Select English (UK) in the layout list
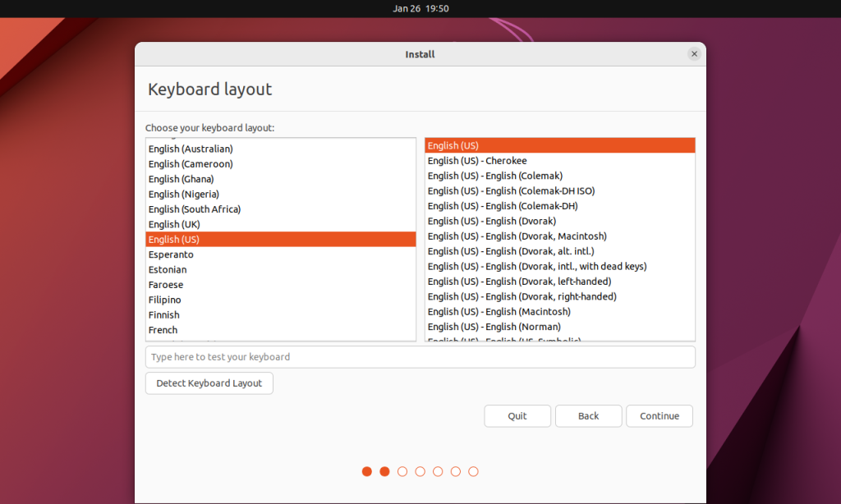Screen dimensions: 841x504 point(173,223)
